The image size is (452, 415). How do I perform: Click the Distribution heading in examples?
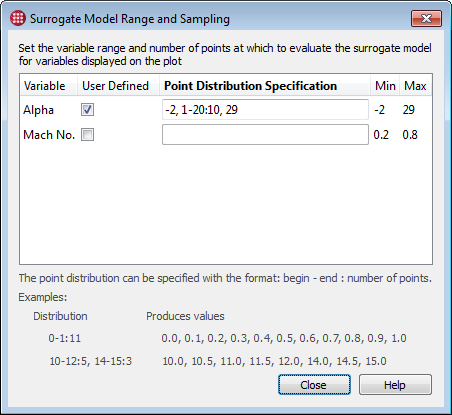pyautogui.click(x=60, y=316)
